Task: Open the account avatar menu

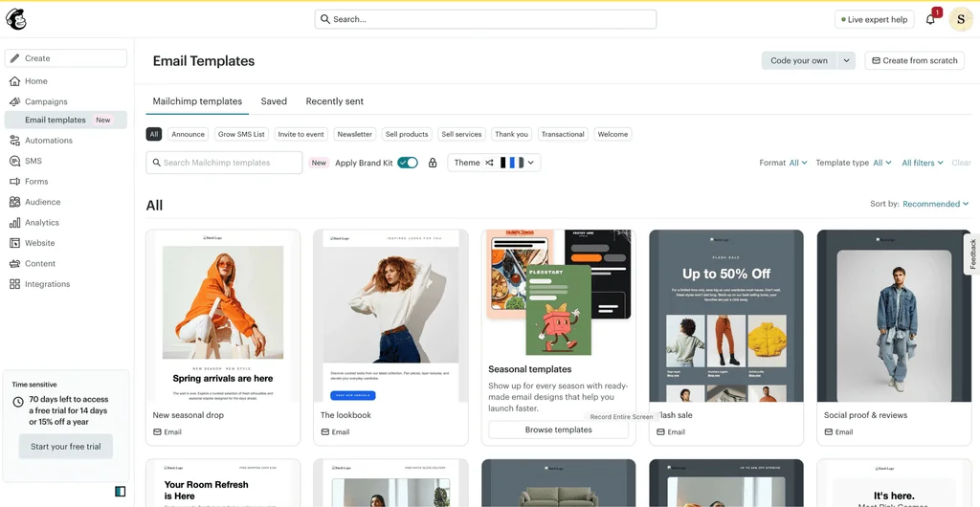Action: tap(961, 19)
